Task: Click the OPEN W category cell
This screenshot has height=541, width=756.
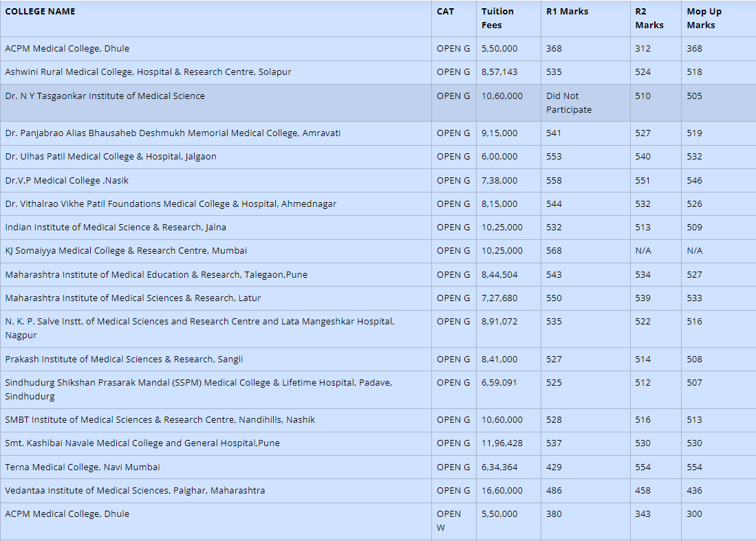Action: 449,520
